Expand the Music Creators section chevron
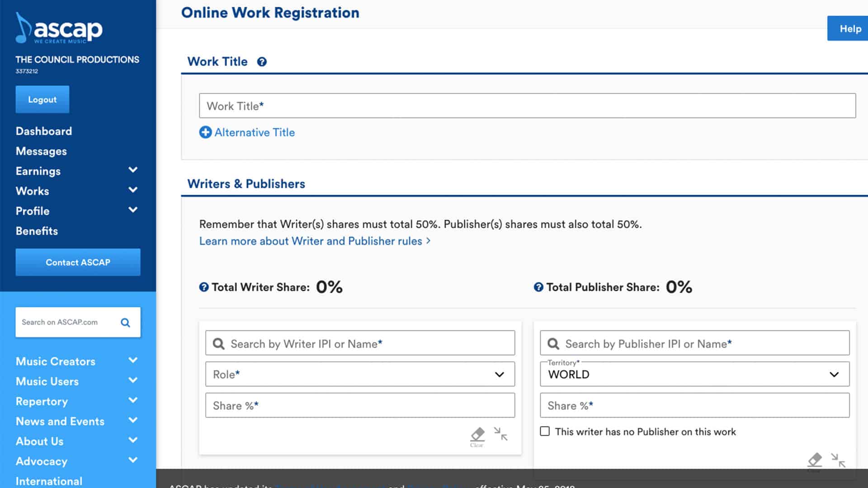The image size is (868, 488). point(133,361)
